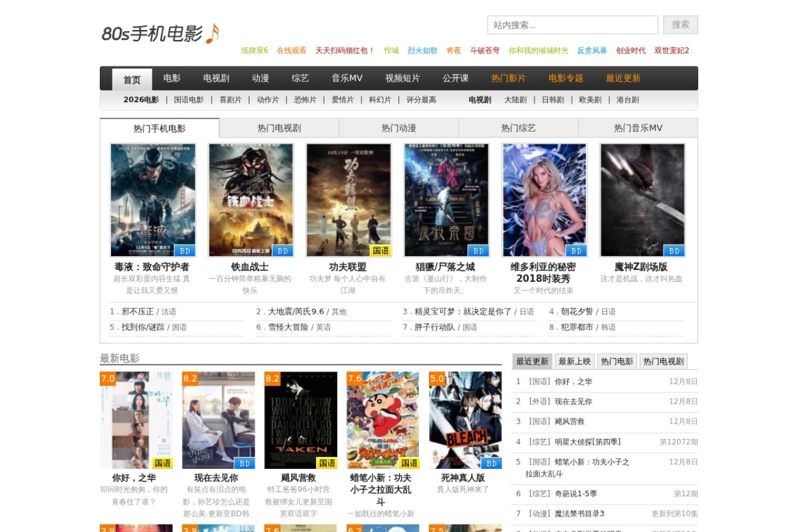The image size is (798, 532).
Task: Select the 最近更新 sidebar tab
Action: [532, 361]
